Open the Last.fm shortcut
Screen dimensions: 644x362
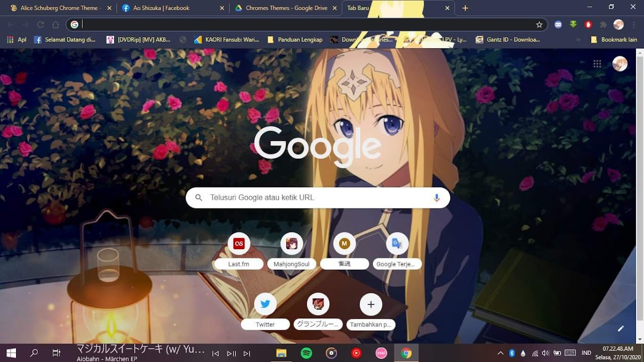click(x=239, y=244)
